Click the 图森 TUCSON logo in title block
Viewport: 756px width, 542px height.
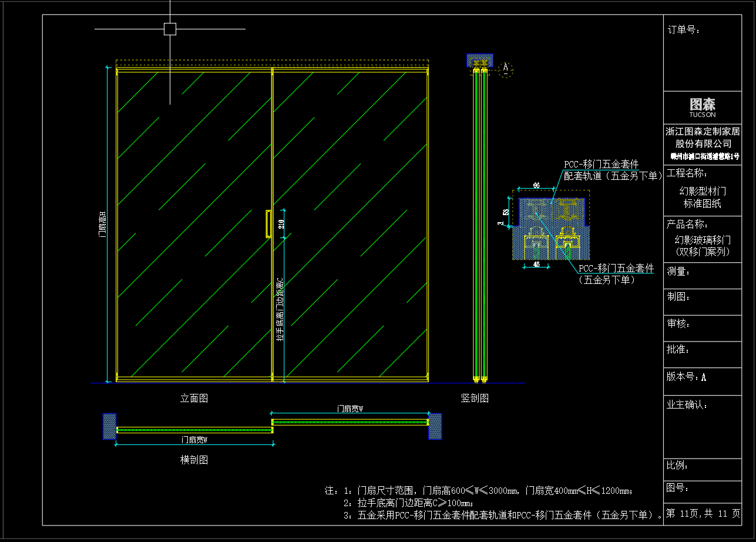click(703, 107)
